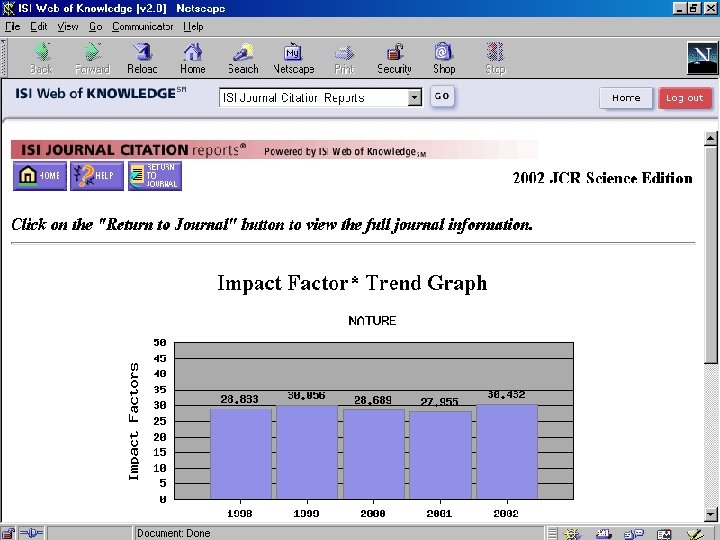The image size is (720, 540).
Task: Click the Back toolbar icon
Action: [x=41, y=58]
